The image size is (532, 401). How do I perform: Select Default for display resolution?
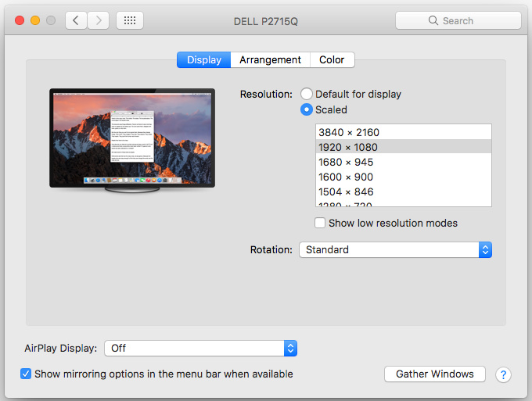pos(307,94)
